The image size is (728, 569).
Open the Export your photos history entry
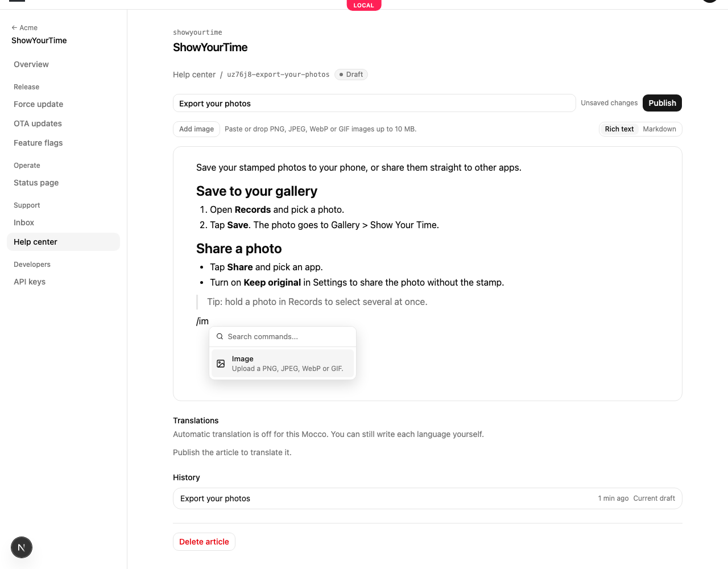click(x=427, y=498)
